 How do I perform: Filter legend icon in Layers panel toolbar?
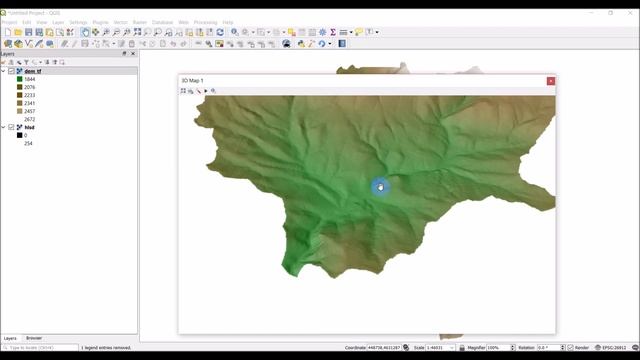tap(27, 62)
